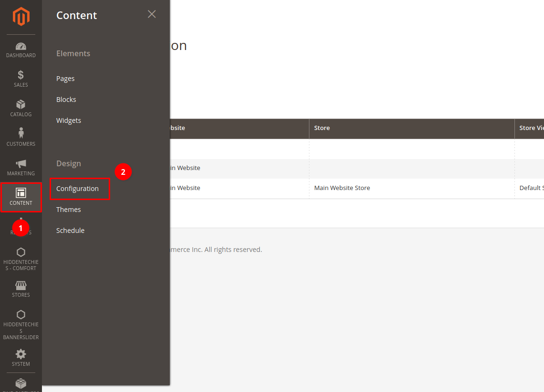The width and height of the screenshot is (544, 392).
Task: Open the Marketing megaphone icon
Action: (21, 163)
